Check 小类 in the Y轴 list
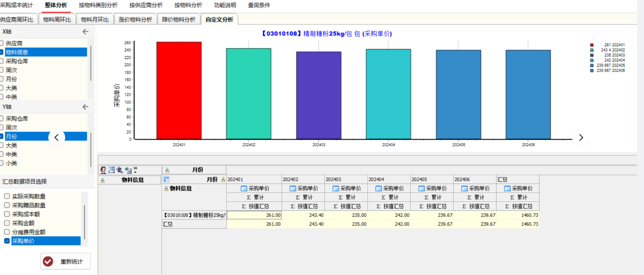The width and height of the screenshot is (644, 275). [1, 163]
